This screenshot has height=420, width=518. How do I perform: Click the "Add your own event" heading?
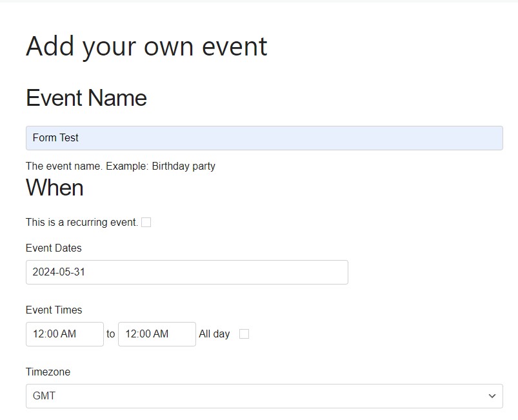(x=146, y=46)
